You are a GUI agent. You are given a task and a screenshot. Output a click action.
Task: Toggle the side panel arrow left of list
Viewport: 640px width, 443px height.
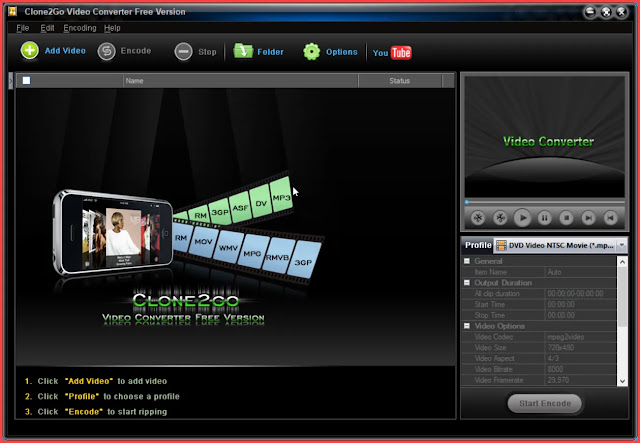pyautogui.click(x=11, y=81)
